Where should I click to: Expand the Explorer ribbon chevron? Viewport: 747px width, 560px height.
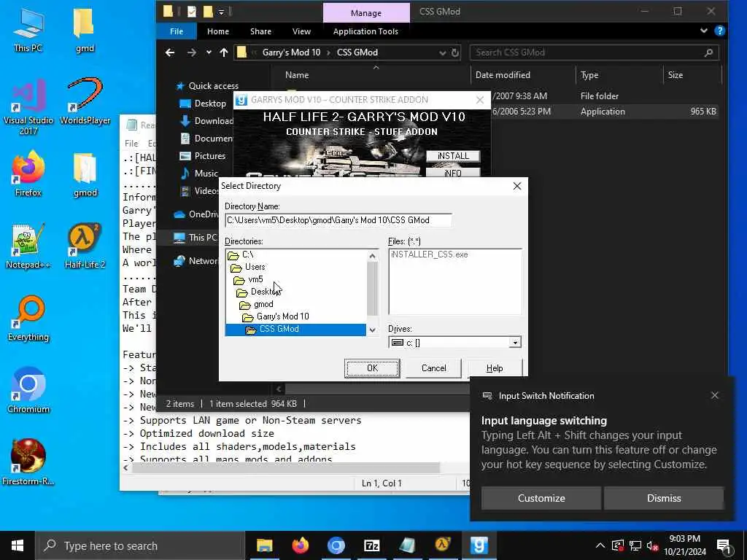[x=704, y=31]
